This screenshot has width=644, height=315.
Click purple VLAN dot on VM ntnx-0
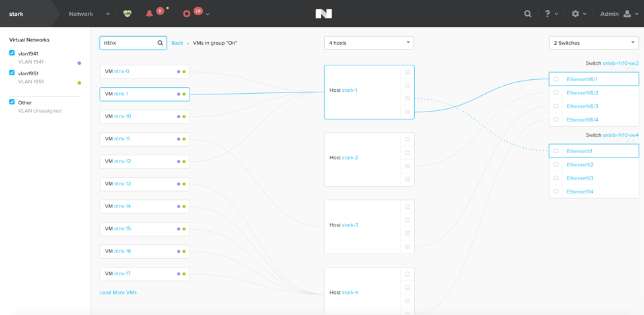point(178,71)
